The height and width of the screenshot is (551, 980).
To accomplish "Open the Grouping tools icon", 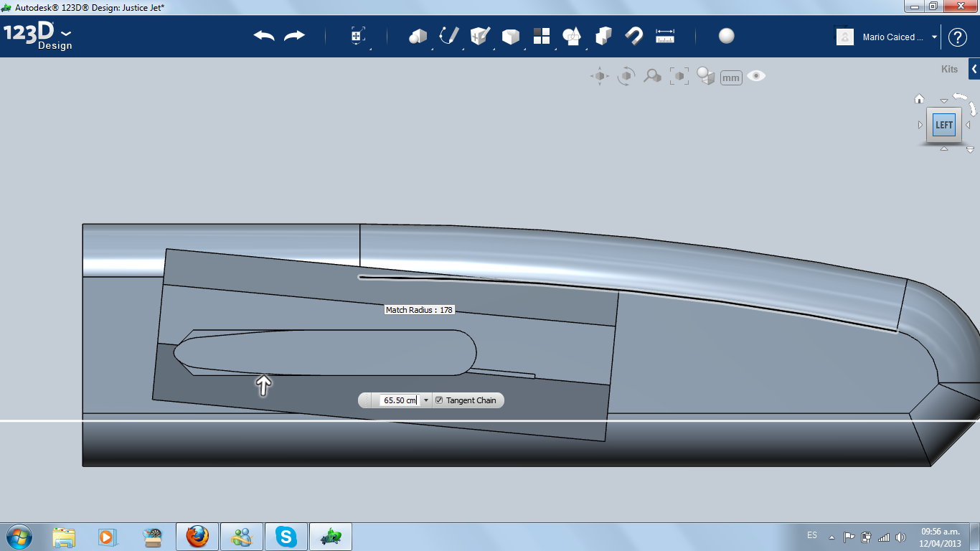I will click(x=572, y=36).
